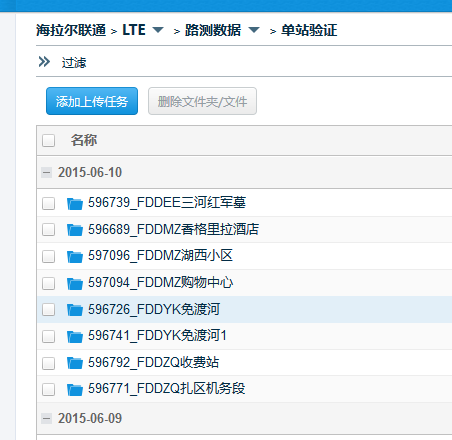Tick the select-all checkbox beside 名称
Image resolution: width=452 pixels, height=440 pixels.
(49, 140)
